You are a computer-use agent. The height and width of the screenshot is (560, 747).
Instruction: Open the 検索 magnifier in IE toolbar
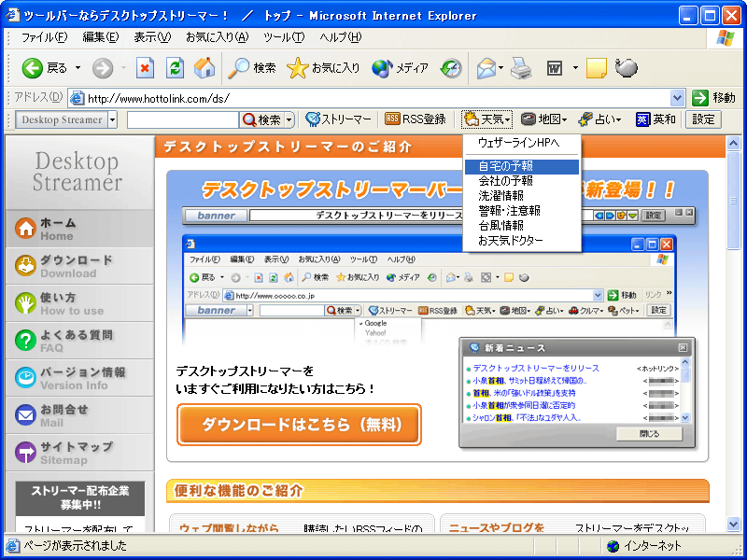[252, 68]
